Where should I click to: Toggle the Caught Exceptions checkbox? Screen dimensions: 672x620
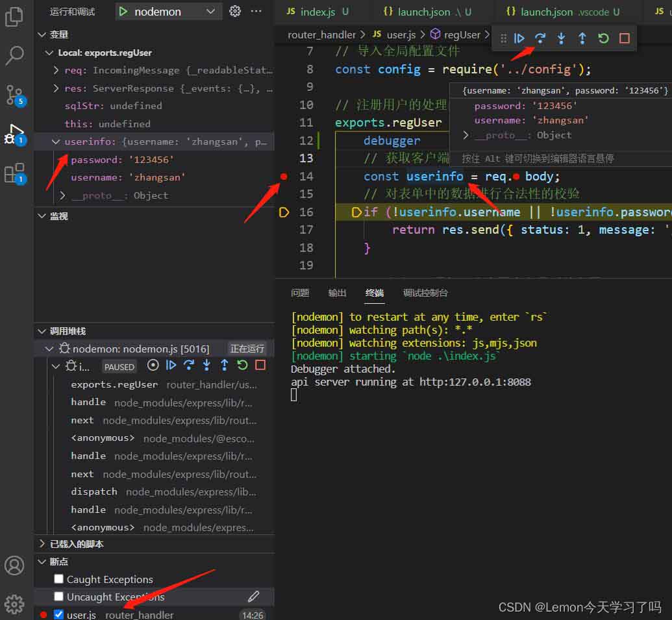[x=58, y=579]
